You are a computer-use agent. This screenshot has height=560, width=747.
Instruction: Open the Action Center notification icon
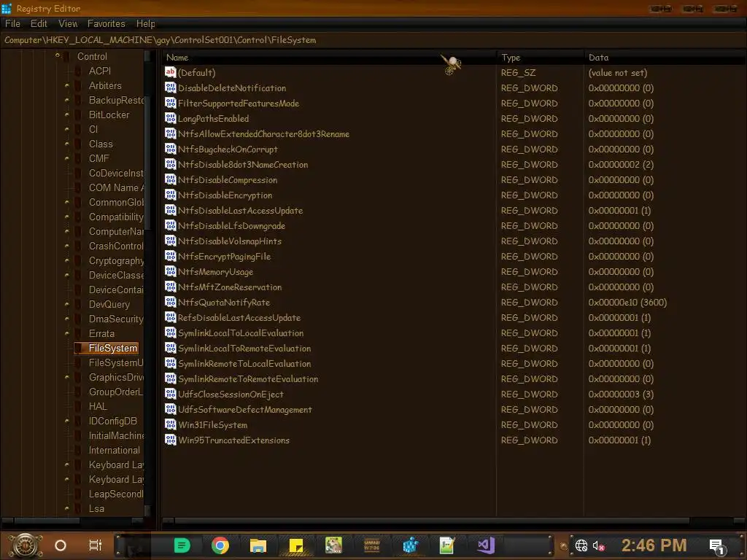click(x=717, y=545)
